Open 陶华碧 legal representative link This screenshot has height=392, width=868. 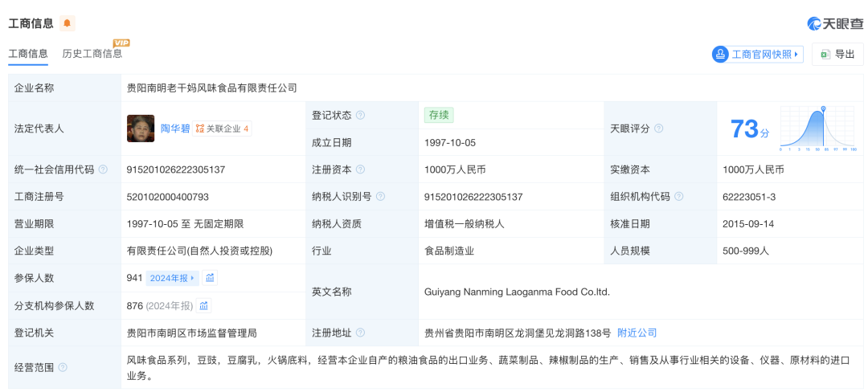click(174, 129)
